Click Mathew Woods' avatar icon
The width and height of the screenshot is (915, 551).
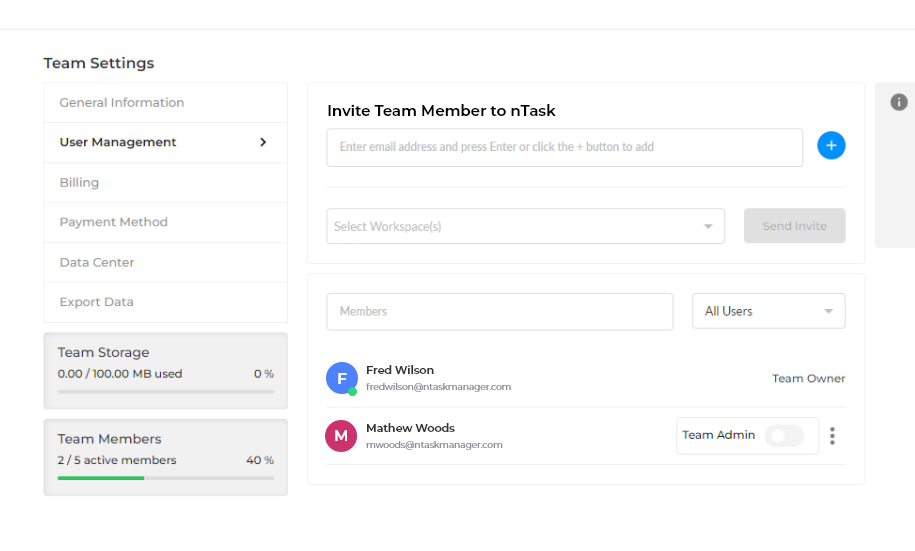click(341, 436)
